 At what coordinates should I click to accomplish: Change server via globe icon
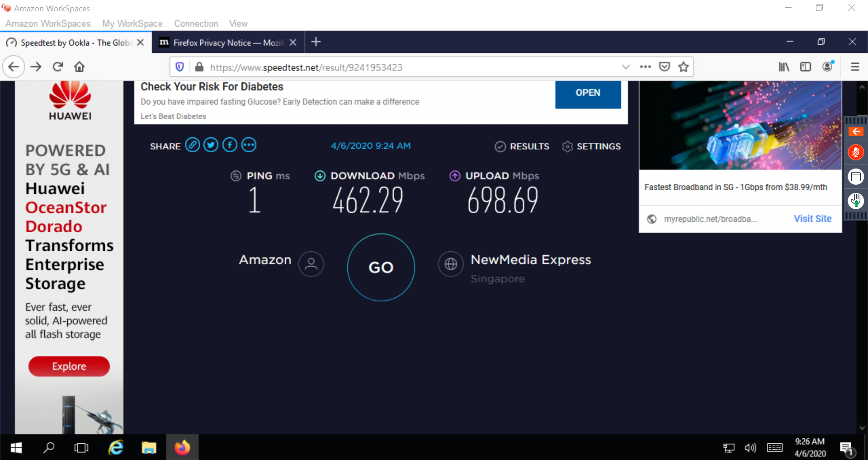[x=451, y=264]
